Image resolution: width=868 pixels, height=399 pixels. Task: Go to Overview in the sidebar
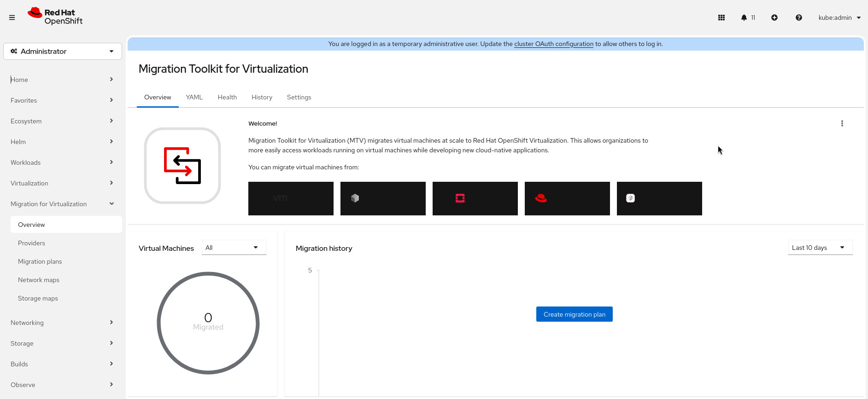66,225
